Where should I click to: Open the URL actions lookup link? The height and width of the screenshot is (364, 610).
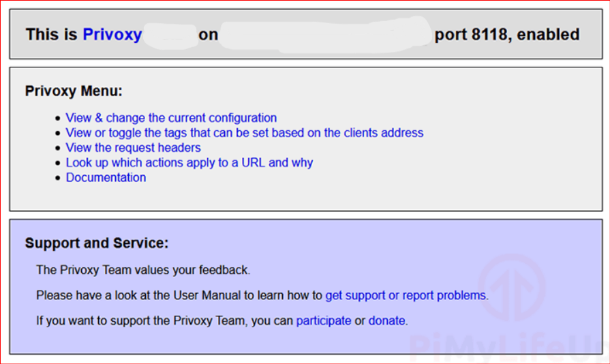(x=189, y=163)
